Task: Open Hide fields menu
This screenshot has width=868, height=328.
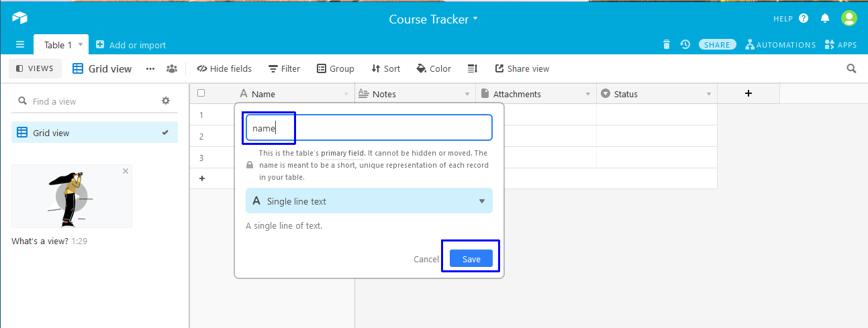Action: 224,68
